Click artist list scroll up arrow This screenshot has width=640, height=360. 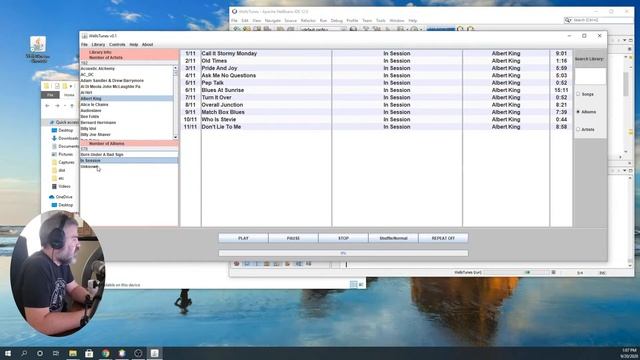176,68
